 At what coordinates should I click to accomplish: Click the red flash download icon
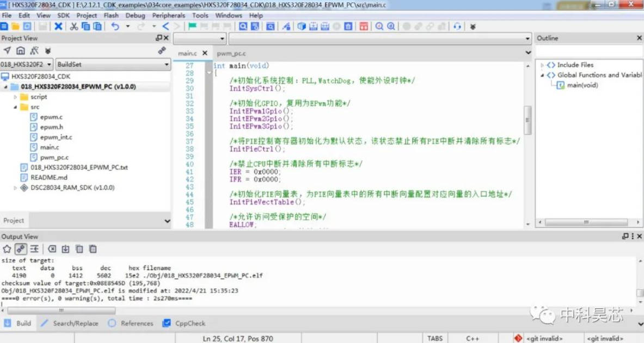(x=364, y=26)
